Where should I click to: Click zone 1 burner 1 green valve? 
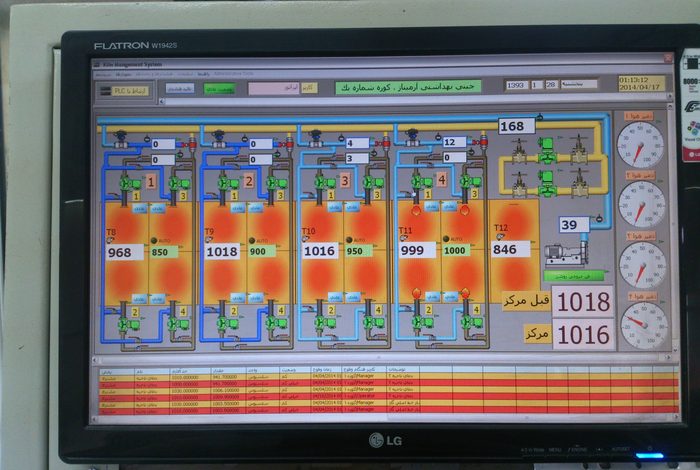129,183
